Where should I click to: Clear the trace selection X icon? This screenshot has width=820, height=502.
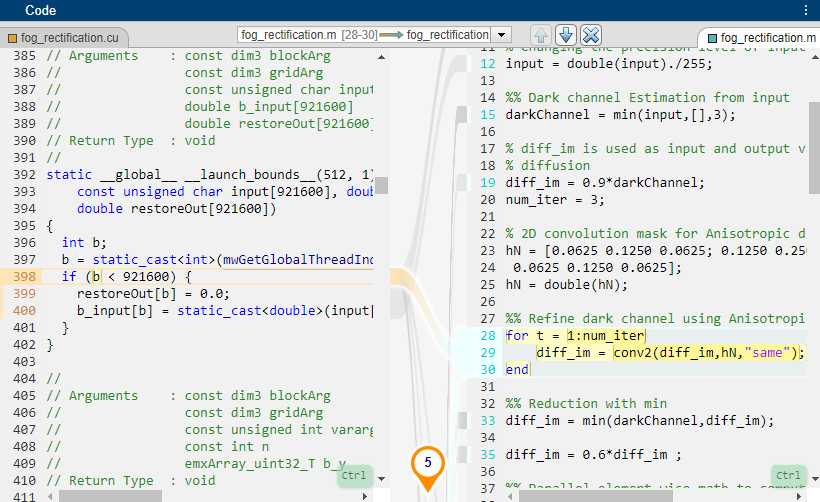(x=590, y=35)
